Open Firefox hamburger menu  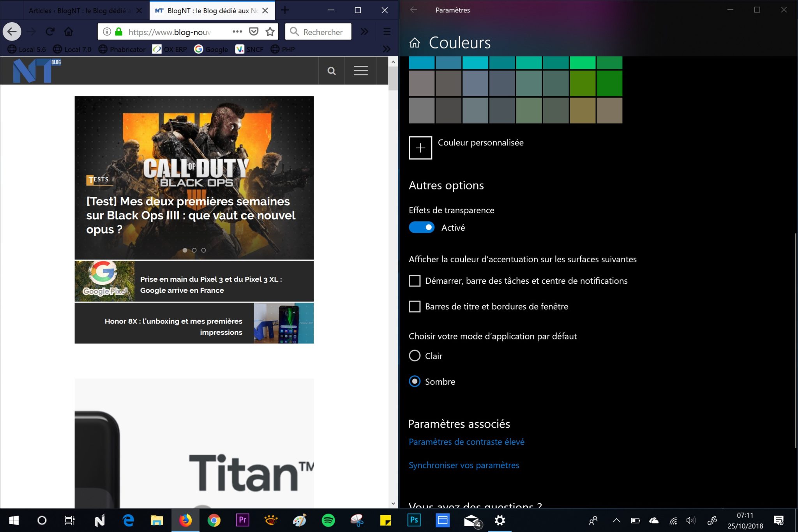(387, 32)
